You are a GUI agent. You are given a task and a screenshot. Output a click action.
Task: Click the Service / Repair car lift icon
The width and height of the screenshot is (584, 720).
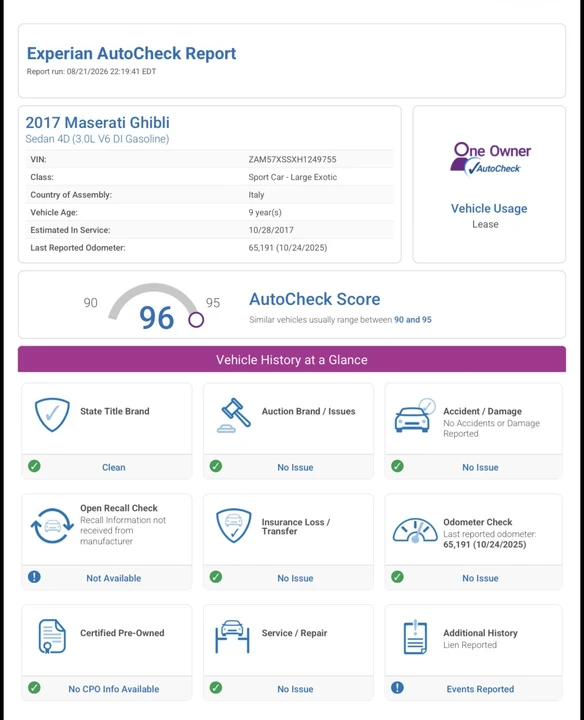[232, 636]
